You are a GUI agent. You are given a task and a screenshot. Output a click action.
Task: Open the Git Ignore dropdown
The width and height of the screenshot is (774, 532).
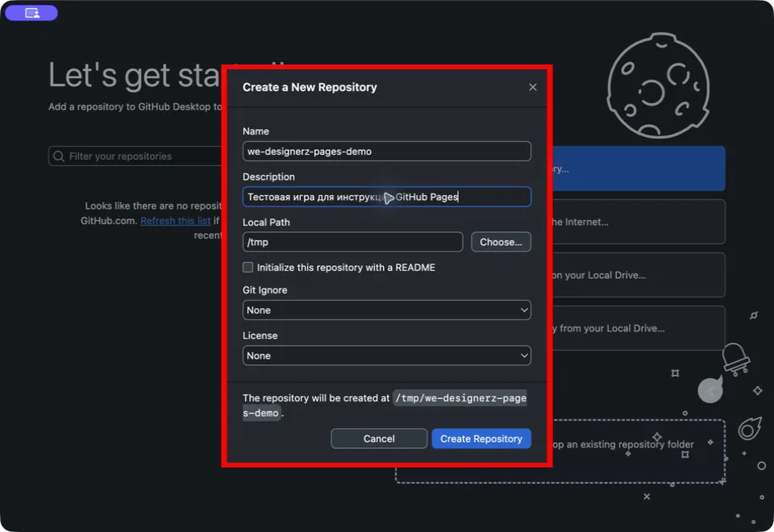click(386, 310)
